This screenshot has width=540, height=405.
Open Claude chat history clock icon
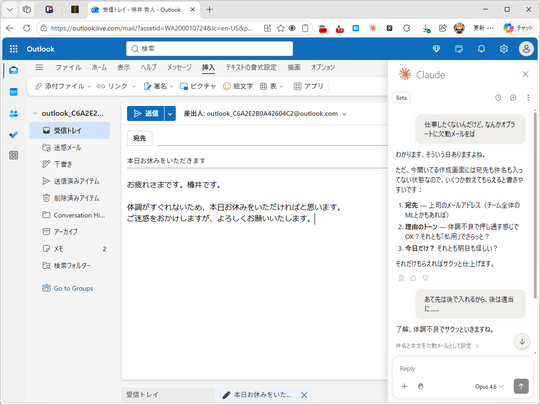(498, 98)
